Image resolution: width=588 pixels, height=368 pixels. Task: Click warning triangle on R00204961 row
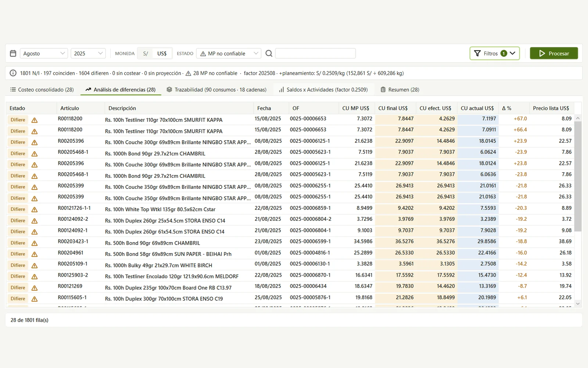35,254
